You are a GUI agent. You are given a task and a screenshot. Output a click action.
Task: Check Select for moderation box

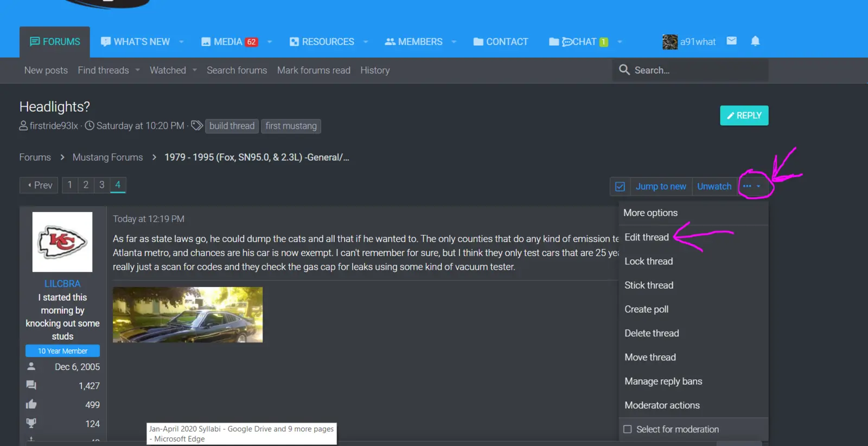tap(628, 429)
